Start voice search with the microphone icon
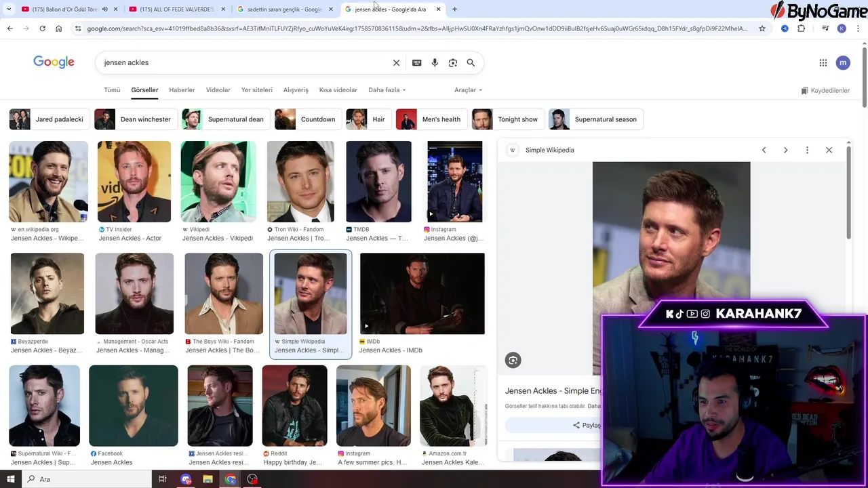This screenshot has height=488, width=868. pos(435,62)
